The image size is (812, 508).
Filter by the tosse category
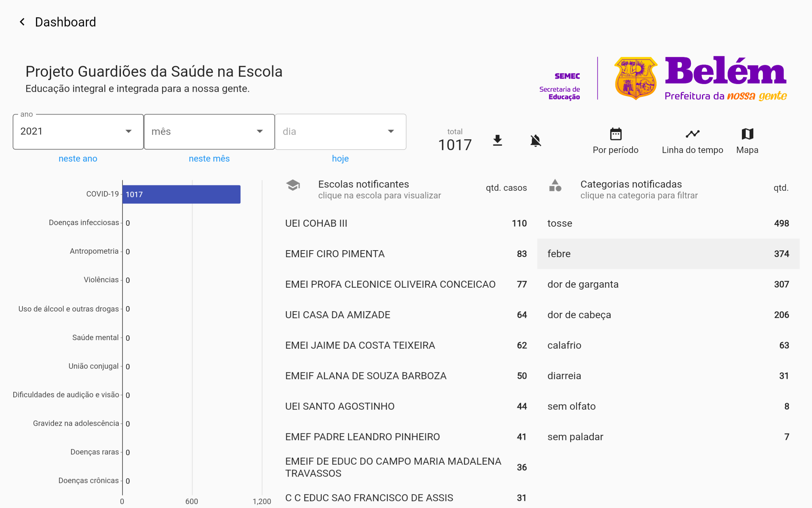coord(668,224)
